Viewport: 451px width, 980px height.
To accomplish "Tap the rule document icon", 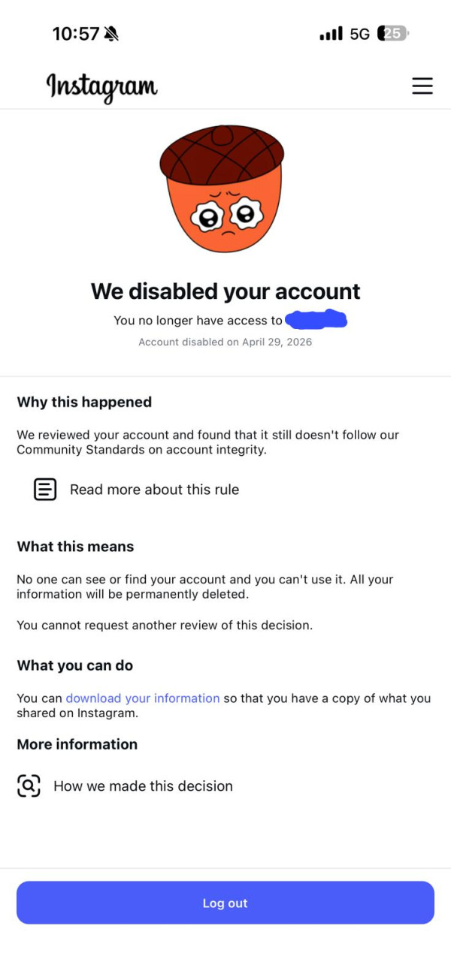I will click(x=45, y=490).
